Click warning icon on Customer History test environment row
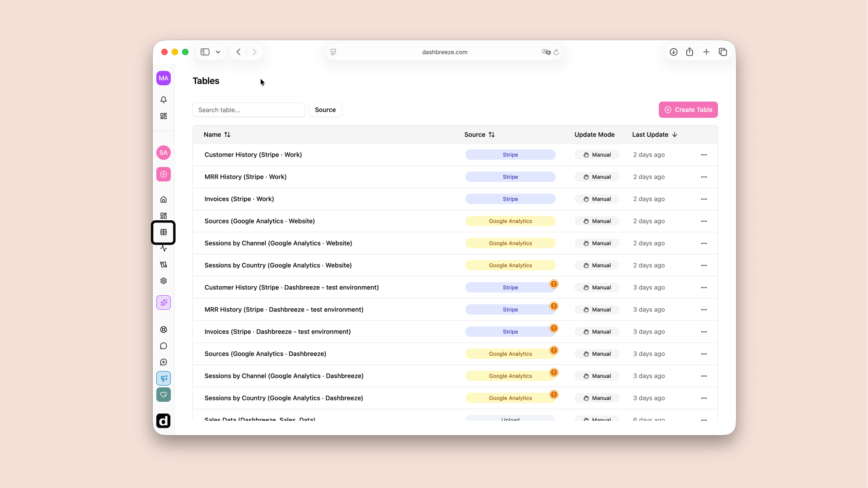868x488 pixels. point(554,284)
